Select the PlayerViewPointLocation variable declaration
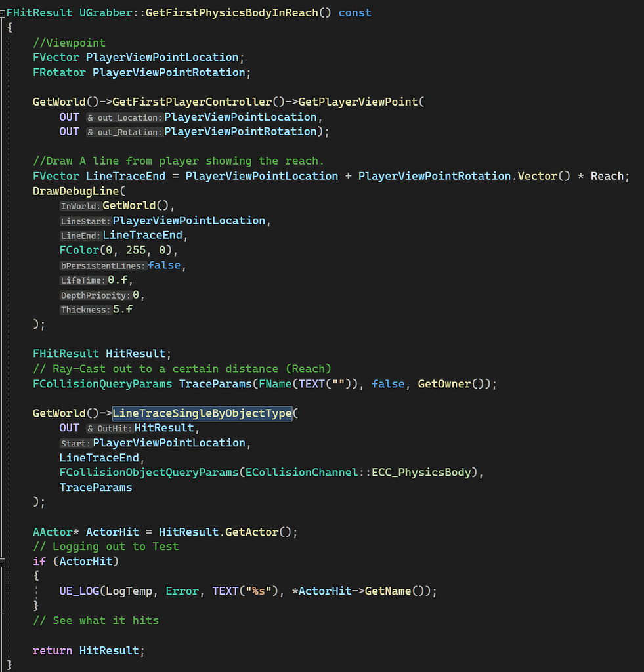This screenshot has width=644, height=672. tap(162, 57)
